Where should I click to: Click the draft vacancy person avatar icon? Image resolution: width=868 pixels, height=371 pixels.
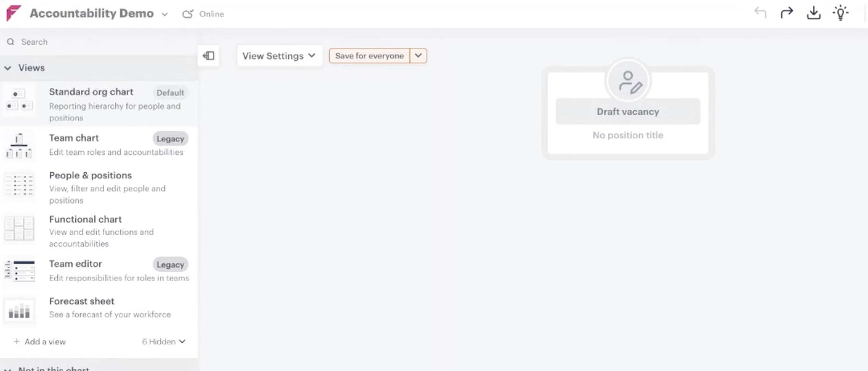pos(628,81)
